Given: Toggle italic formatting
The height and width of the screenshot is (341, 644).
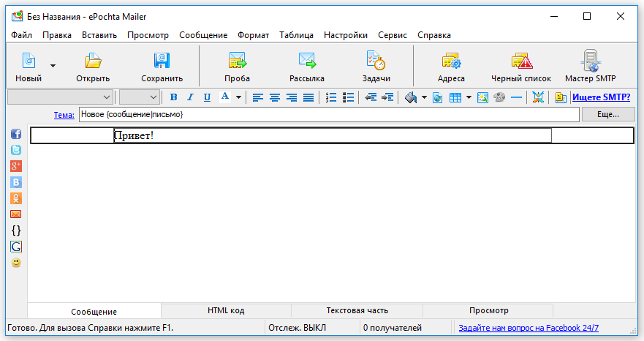Looking at the screenshot, I should (190, 97).
